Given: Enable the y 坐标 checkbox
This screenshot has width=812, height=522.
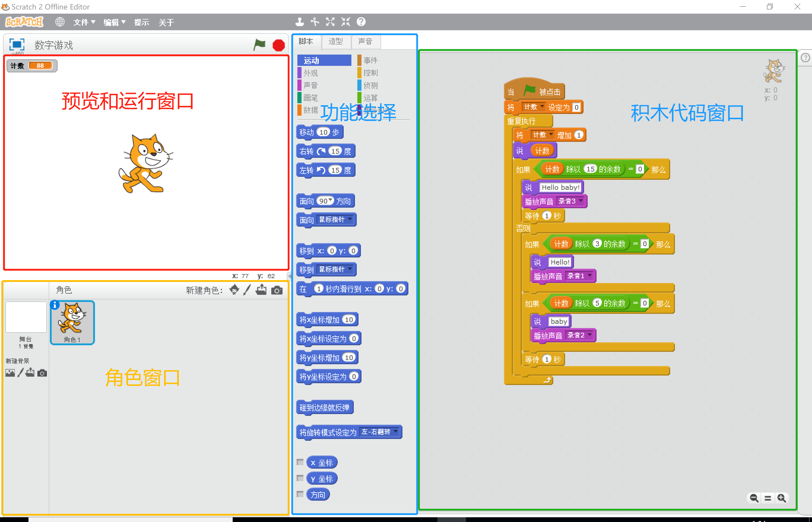Looking at the screenshot, I should pos(300,478).
